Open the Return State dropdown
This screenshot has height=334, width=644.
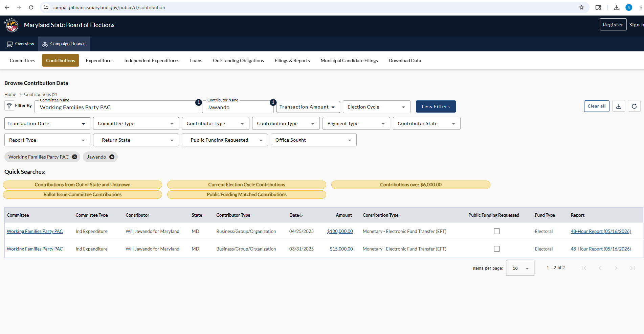(136, 140)
